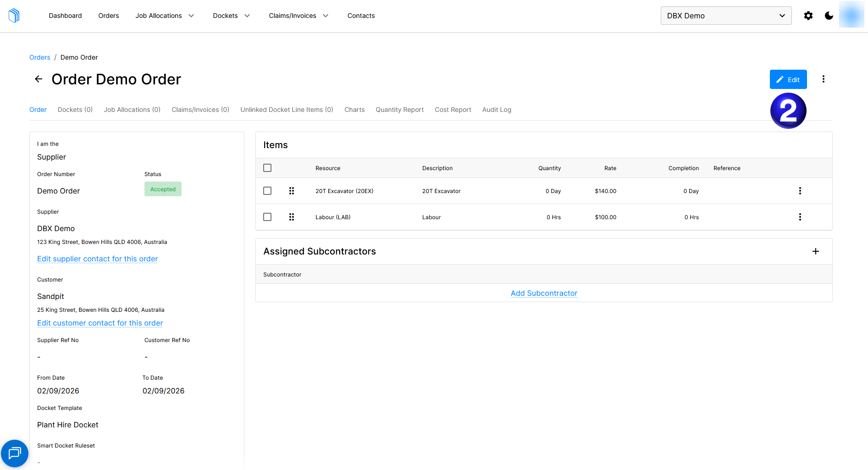Switch to the Audit Log tab
This screenshot has width=868, height=470.
click(497, 110)
